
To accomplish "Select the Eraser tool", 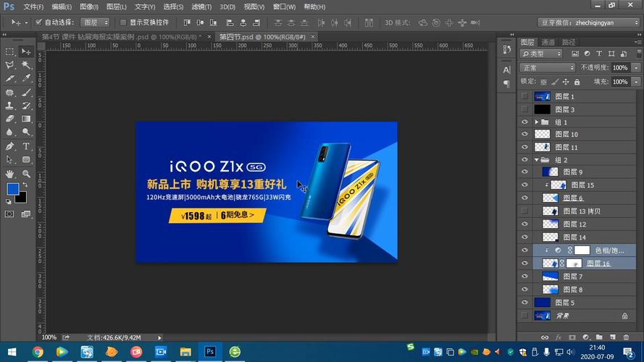I will tap(10, 119).
